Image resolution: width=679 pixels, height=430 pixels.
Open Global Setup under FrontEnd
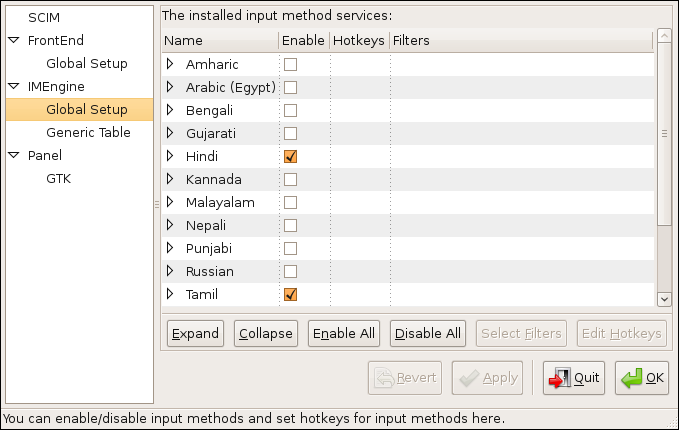click(87, 64)
